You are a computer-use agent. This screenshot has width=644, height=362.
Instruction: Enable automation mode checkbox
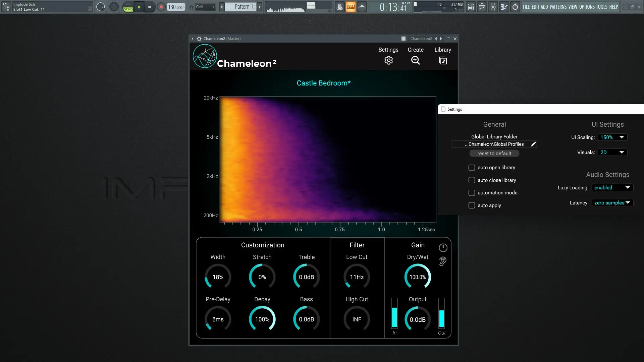[x=472, y=193]
